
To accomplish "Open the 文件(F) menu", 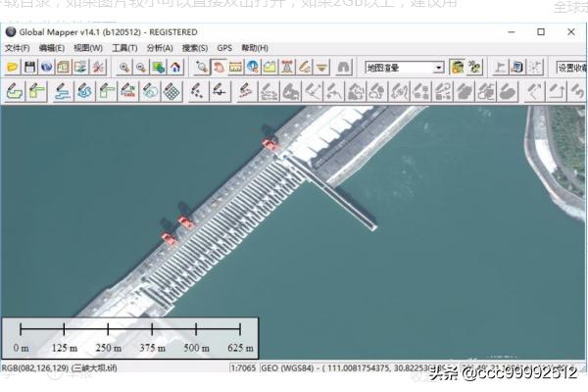I will pos(17,48).
